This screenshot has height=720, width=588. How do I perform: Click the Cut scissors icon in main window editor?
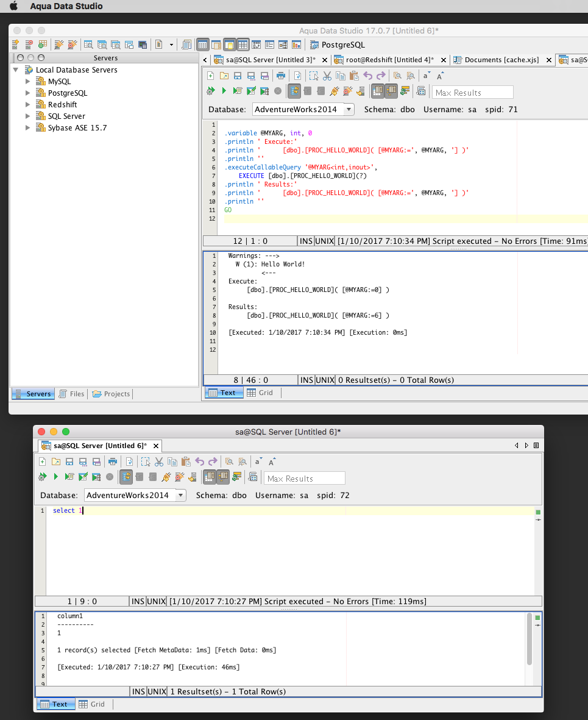pyautogui.click(x=327, y=76)
